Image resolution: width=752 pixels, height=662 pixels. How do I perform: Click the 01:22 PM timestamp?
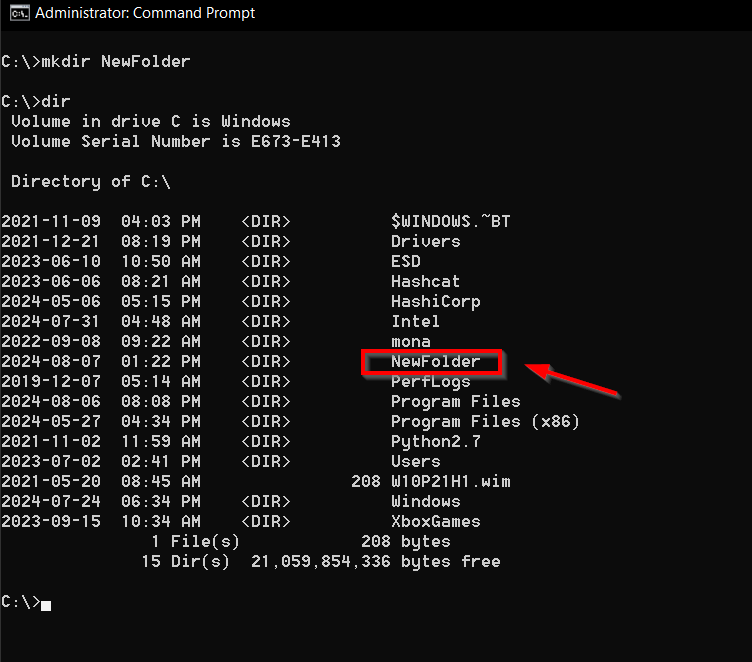(161, 362)
